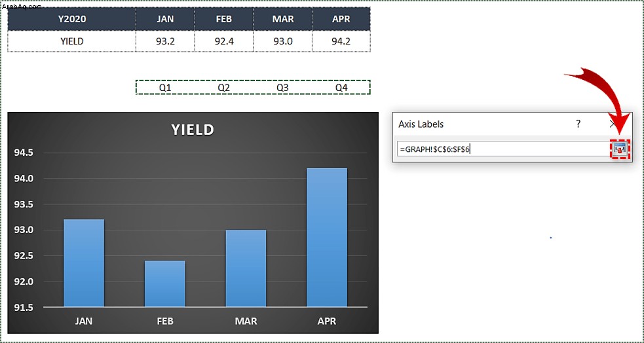Click the axis label range input field
This screenshot has height=343, width=644.
(502, 149)
